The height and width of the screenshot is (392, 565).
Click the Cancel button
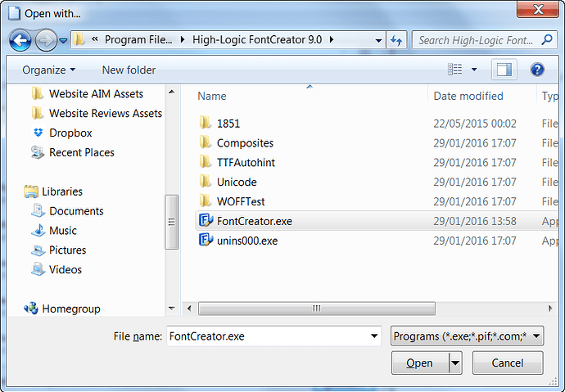coord(508,363)
